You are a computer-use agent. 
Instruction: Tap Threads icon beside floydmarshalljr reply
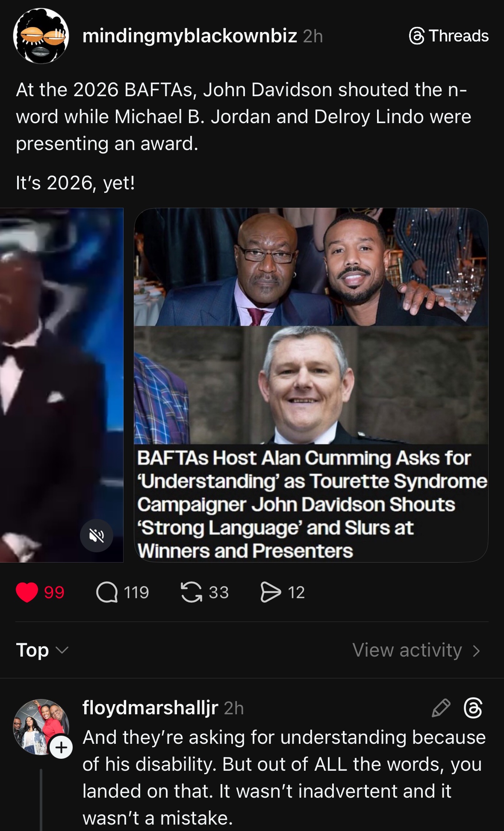pos(473,708)
